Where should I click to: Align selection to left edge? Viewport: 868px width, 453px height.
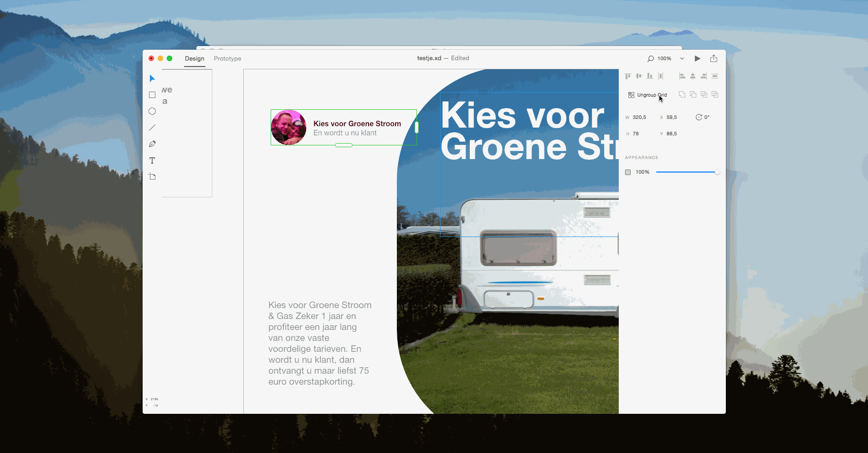point(682,76)
